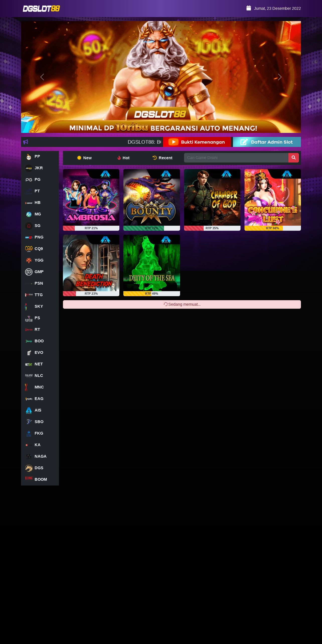Open the DGS provider

coord(40,468)
